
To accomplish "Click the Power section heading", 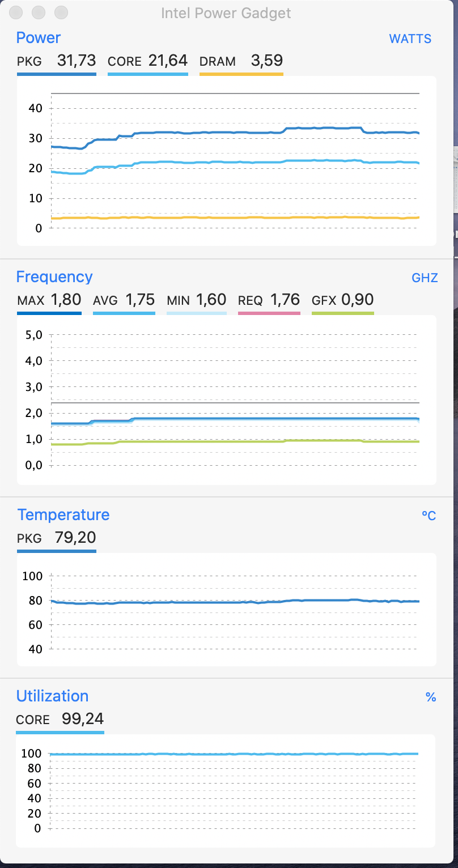I will point(38,38).
